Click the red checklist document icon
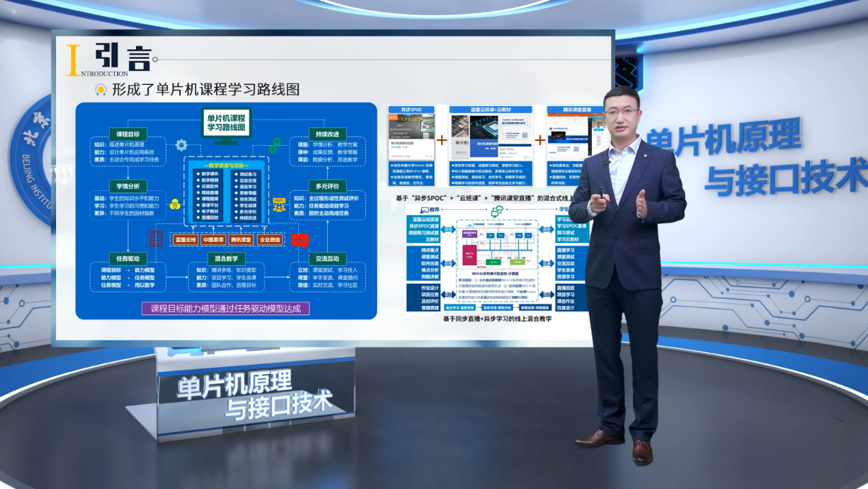 [157, 238]
